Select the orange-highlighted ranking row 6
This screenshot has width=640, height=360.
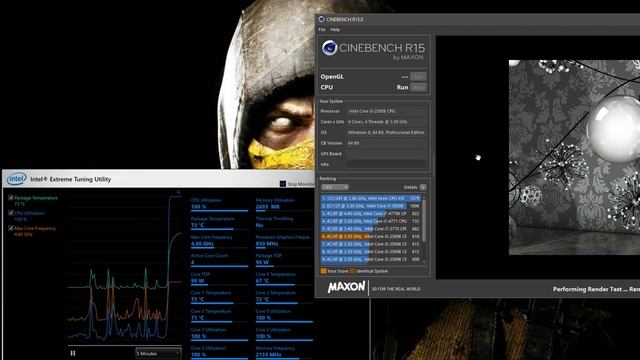tap(371, 237)
